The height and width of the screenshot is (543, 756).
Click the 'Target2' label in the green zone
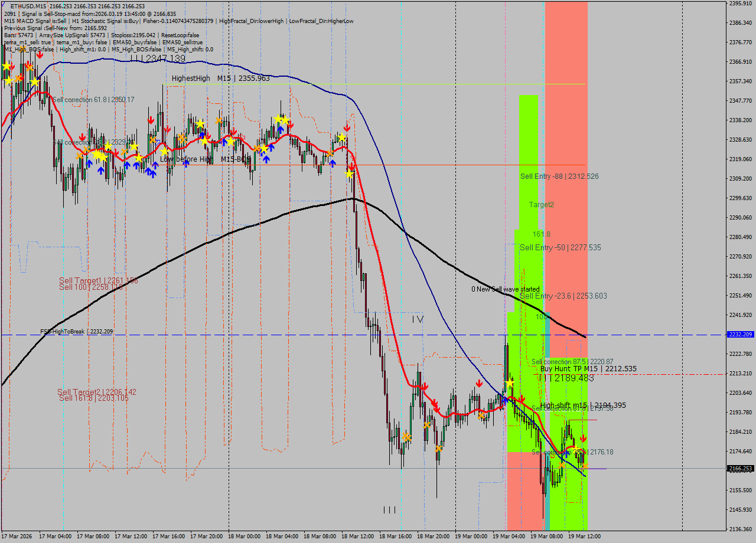click(541, 205)
